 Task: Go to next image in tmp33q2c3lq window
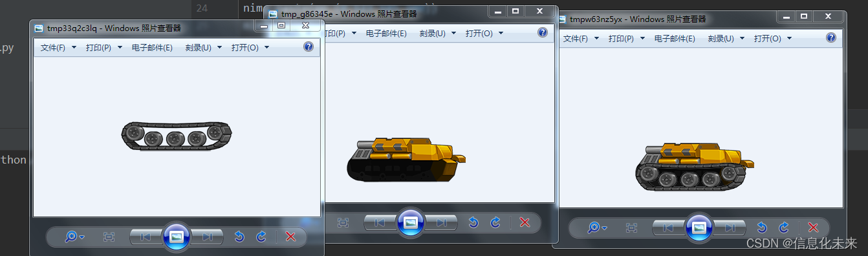pos(208,237)
